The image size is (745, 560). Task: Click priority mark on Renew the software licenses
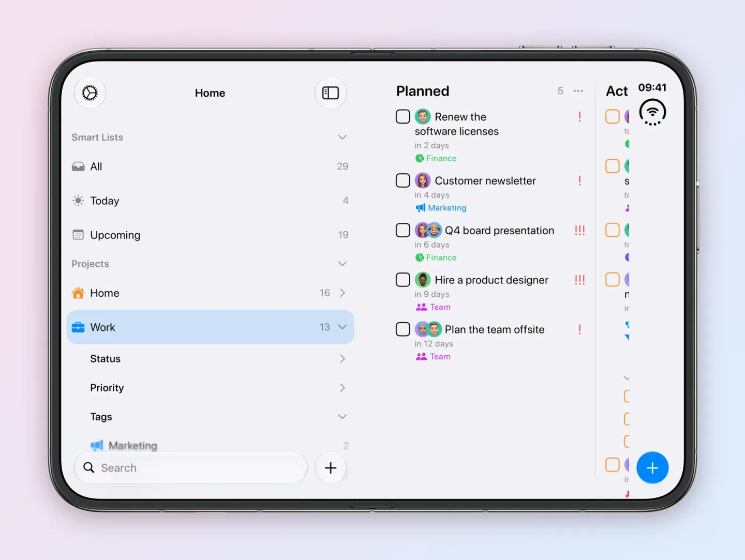(579, 117)
